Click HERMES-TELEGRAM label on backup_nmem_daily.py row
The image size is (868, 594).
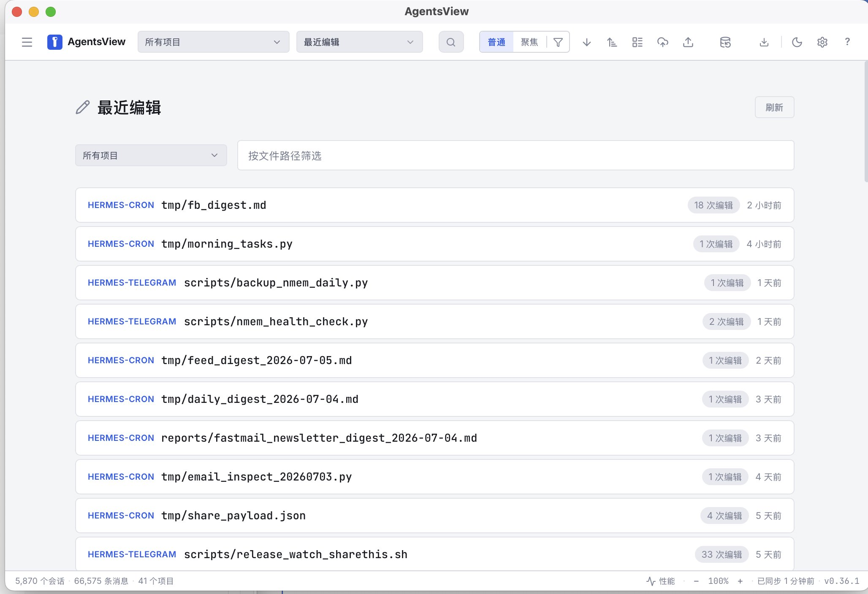click(132, 283)
